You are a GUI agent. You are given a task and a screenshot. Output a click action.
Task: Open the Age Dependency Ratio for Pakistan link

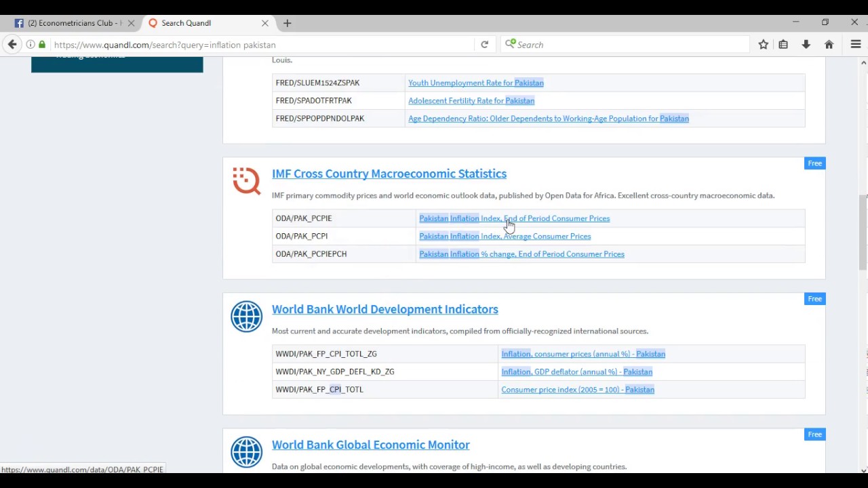coord(549,119)
